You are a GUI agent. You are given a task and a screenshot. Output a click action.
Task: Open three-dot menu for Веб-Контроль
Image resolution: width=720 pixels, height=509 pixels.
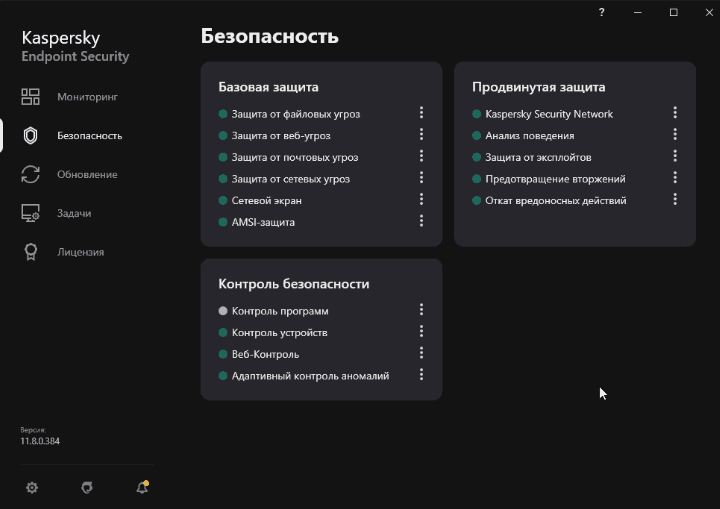421,353
